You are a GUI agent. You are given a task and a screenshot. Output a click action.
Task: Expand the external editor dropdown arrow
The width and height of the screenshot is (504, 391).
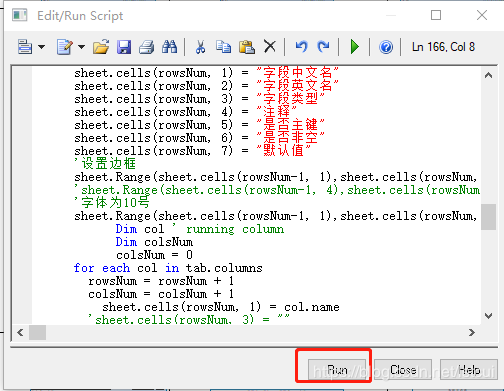[x=81, y=47]
